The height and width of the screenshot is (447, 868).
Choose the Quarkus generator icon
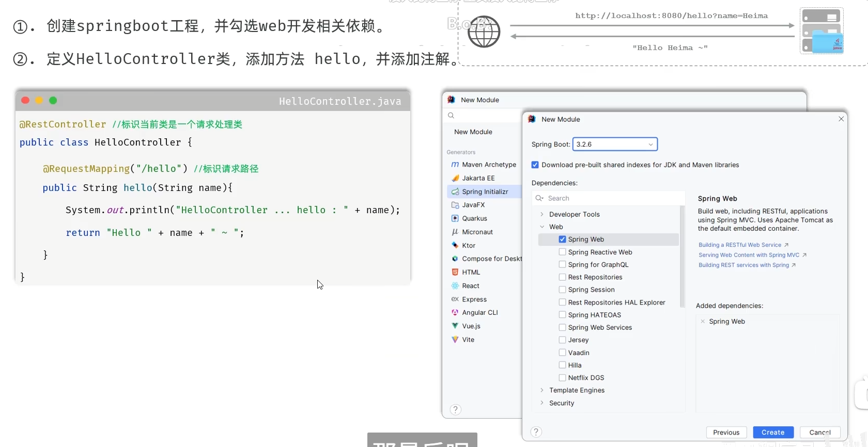coord(455,218)
